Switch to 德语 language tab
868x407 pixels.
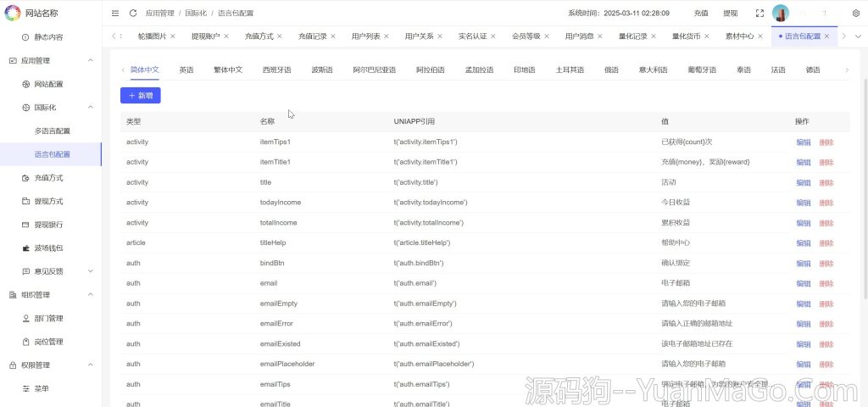(813, 70)
